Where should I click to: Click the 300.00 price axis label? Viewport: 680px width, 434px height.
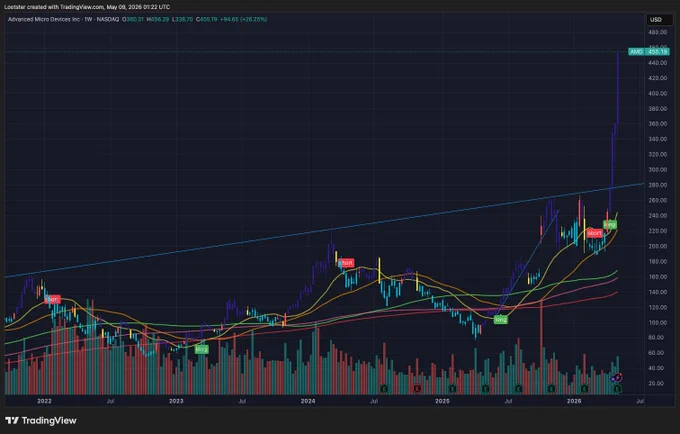[657, 170]
